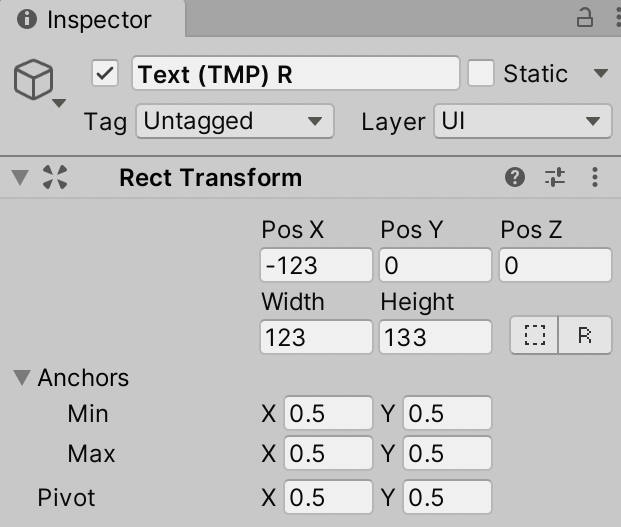Click the GameObject cube icon
The image size is (621, 527).
33,78
